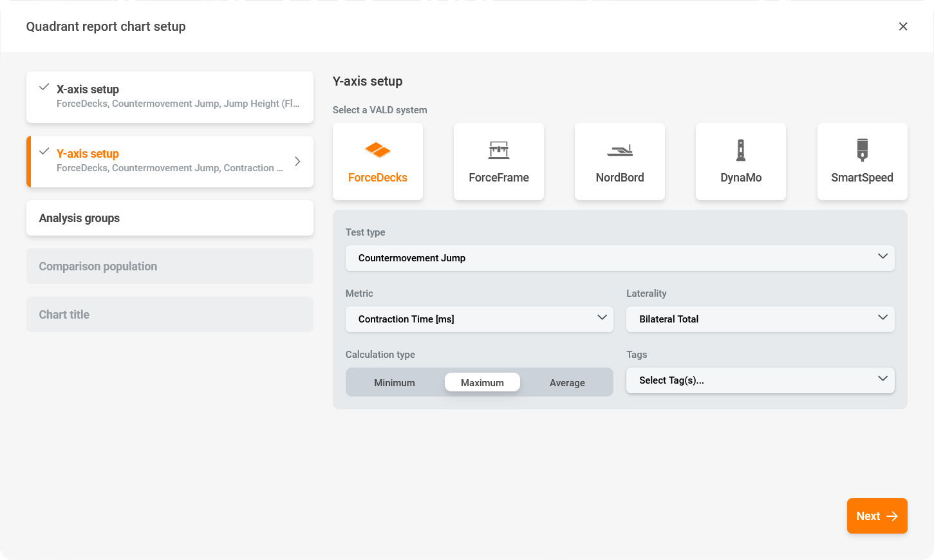Click the Metric dropdown chevron arrow
Image resolution: width=934 pixels, height=560 pixels.
[x=602, y=317]
